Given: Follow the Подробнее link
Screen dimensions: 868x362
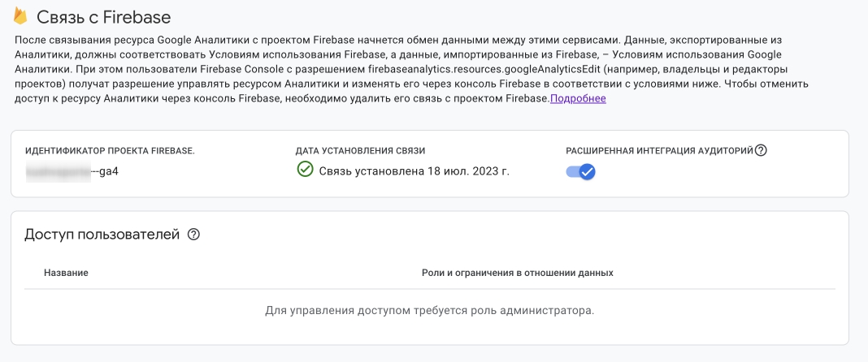Looking at the screenshot, I should (x=578, y=99).
